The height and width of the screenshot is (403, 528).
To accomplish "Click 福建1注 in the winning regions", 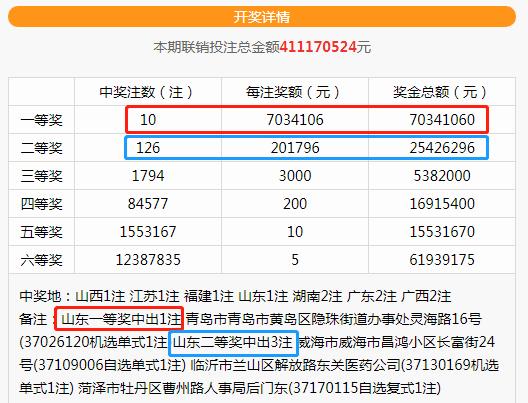I will (209, 296).
